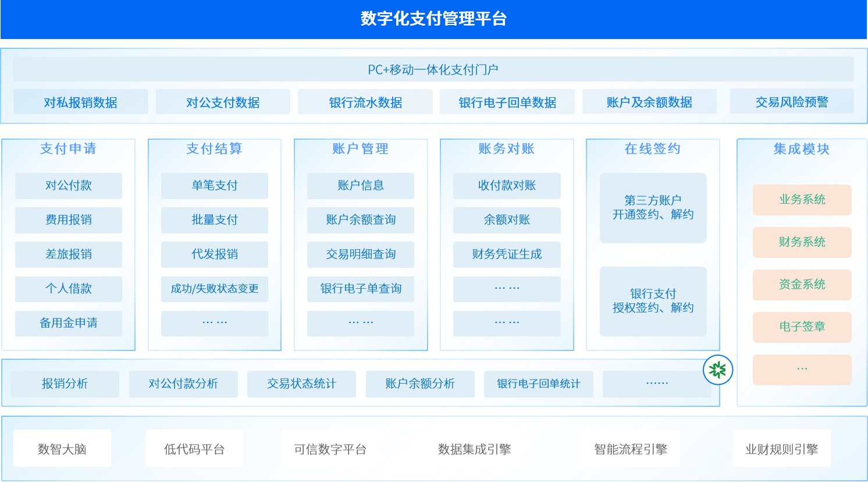The height and width of the screenshot is (482, 868).
Task: Click the 数智大脑 platform box
Action: pos(62,449)
